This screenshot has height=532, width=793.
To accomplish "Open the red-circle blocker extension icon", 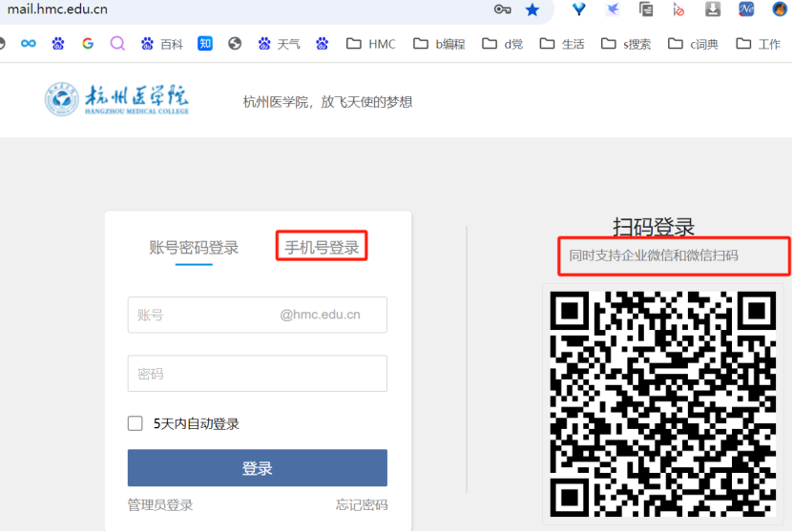I will (678, 10).
